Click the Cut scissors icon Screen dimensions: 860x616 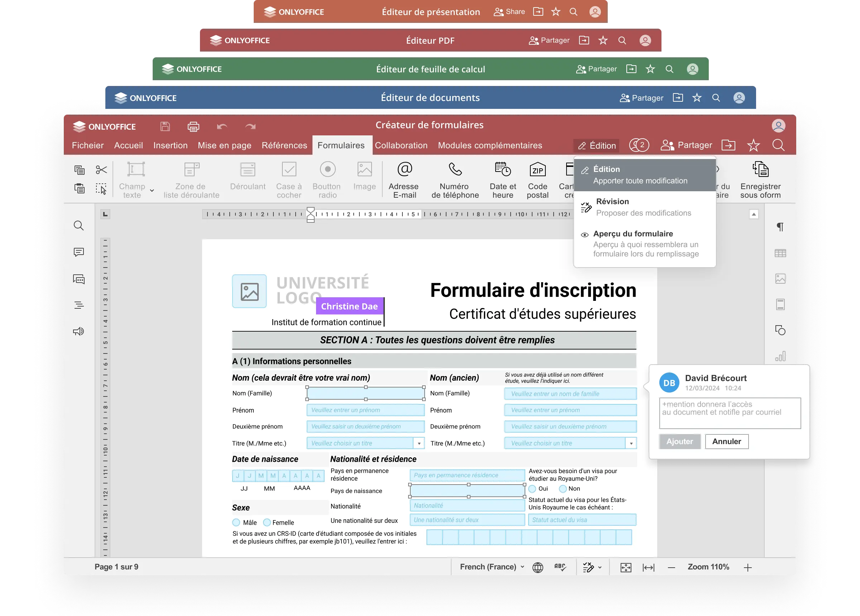101,169
